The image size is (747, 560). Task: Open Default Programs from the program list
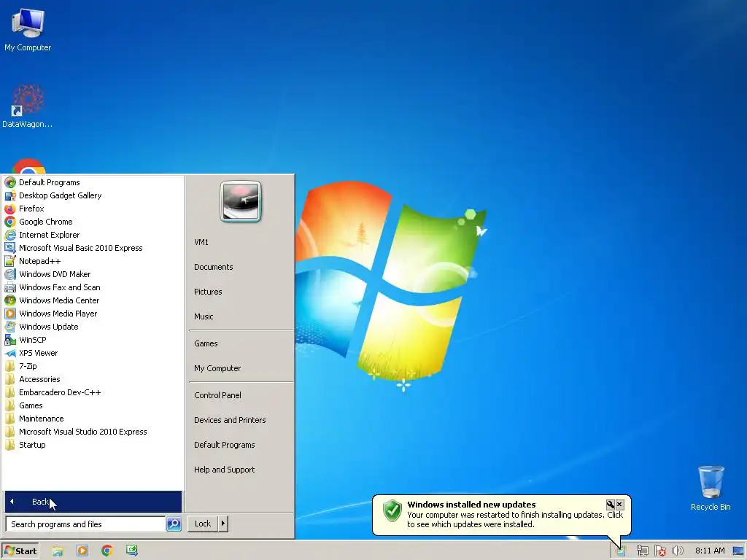pyautogui.click(x=49, y=182)
